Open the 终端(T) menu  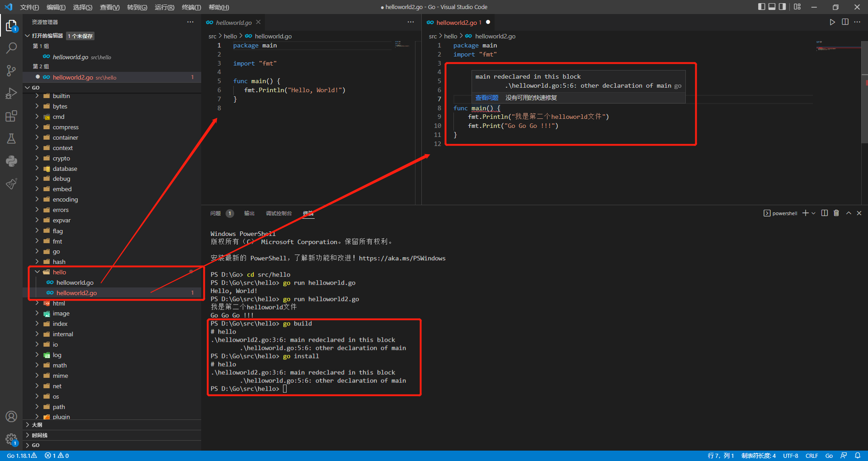191,7
